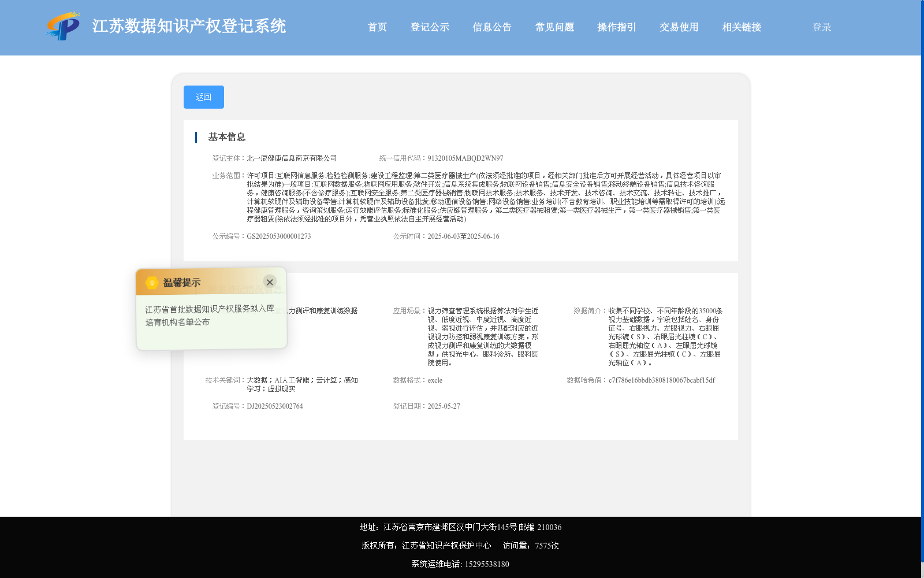
Task: Click the site logo icon
Action: coord(64,26)
